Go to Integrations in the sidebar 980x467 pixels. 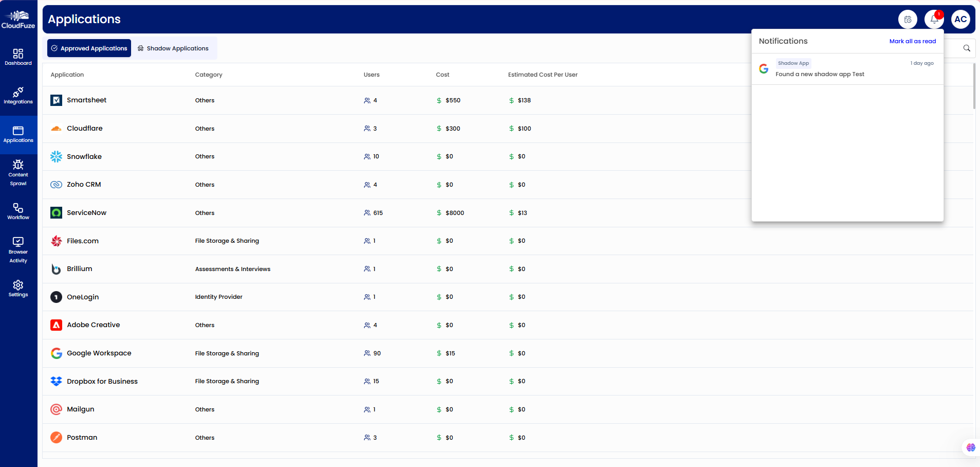[18, 95]
